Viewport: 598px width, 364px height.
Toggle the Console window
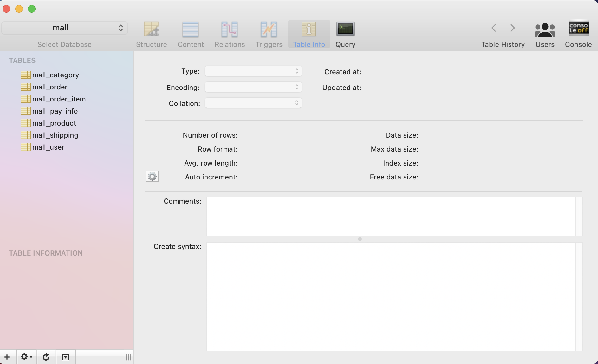578,34
